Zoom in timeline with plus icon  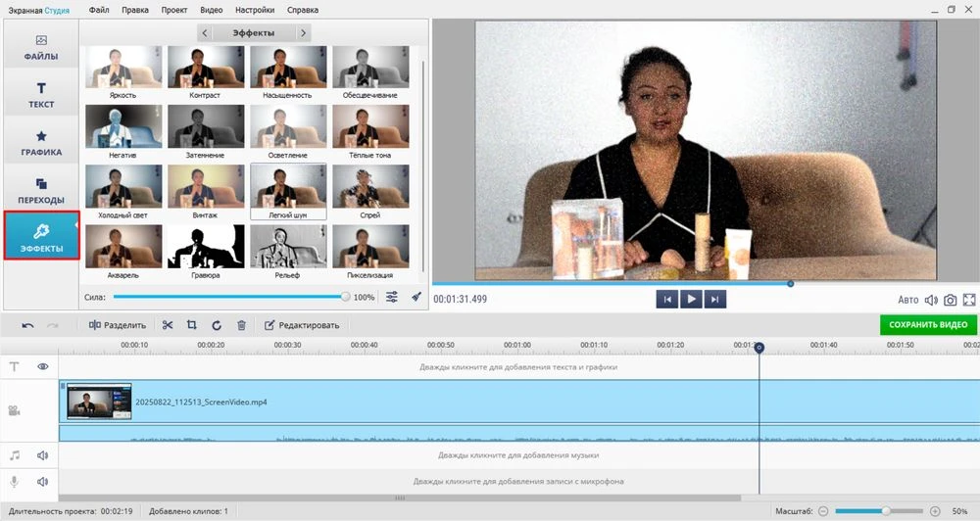coord(934,511)
